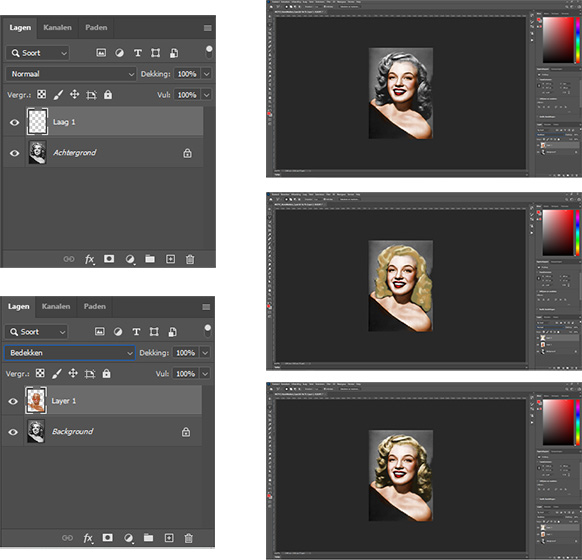Add layer mask under Achtergrond panel

[x=109, y=259]
